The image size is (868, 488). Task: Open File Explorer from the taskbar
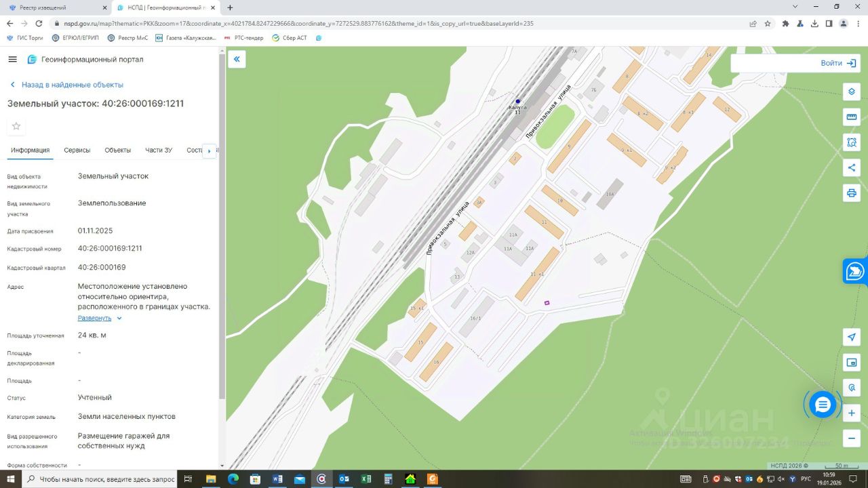coord(211,479)
